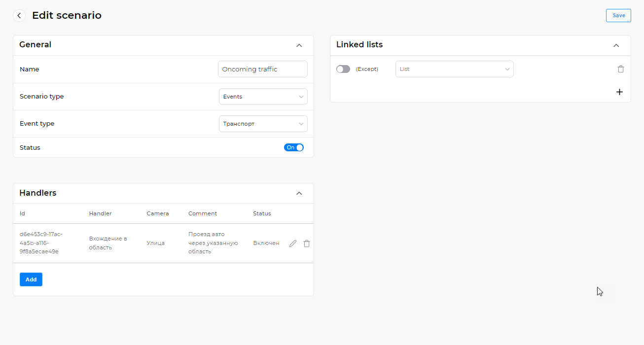Go back using the arrow beside Edit scenario
This screenshot has width=644, height=345.
pos(19,16)
